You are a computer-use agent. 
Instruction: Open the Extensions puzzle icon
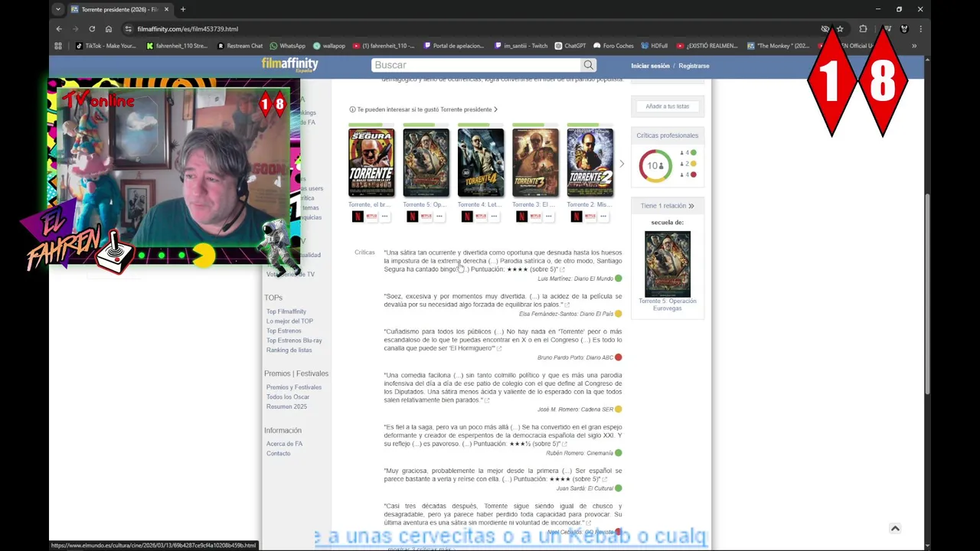[x=863, y=29]
